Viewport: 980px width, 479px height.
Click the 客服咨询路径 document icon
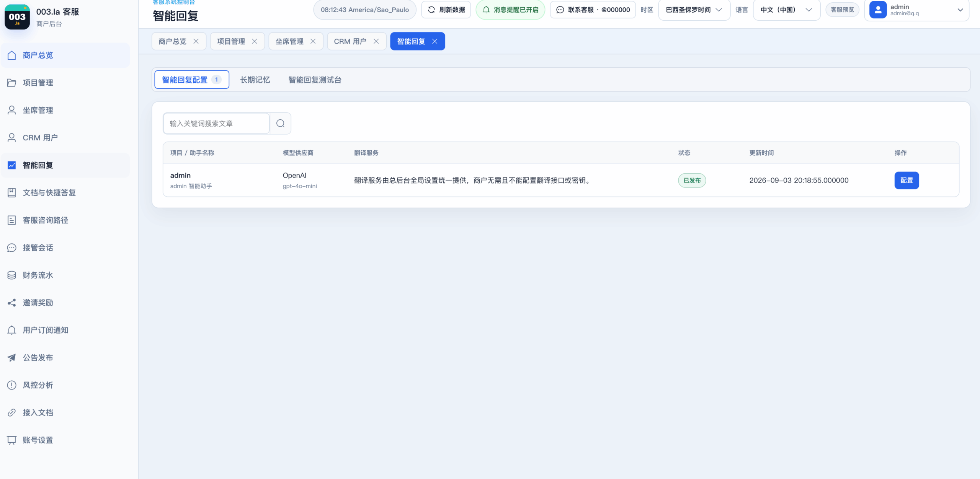click(x=12, y=220)
